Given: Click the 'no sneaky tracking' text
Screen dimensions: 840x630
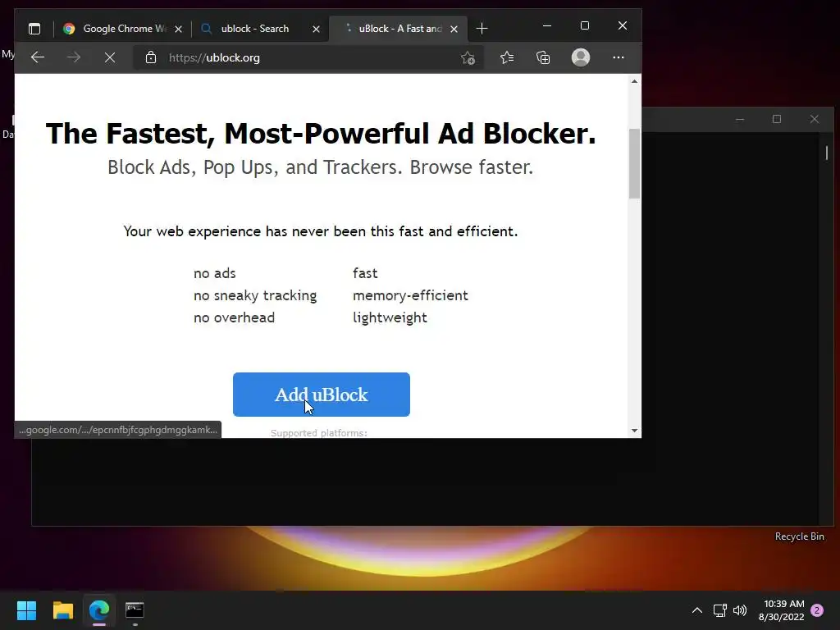Looking at the screenshot, I should point(255,295).
